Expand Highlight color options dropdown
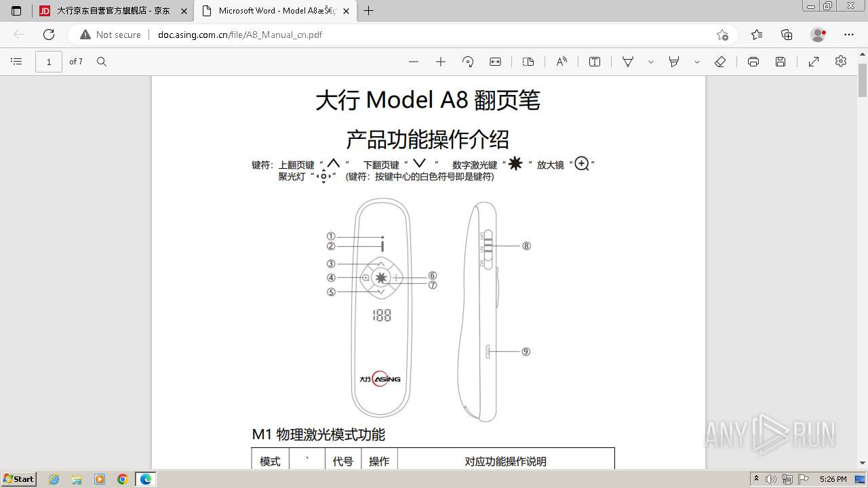 (697, 62)
